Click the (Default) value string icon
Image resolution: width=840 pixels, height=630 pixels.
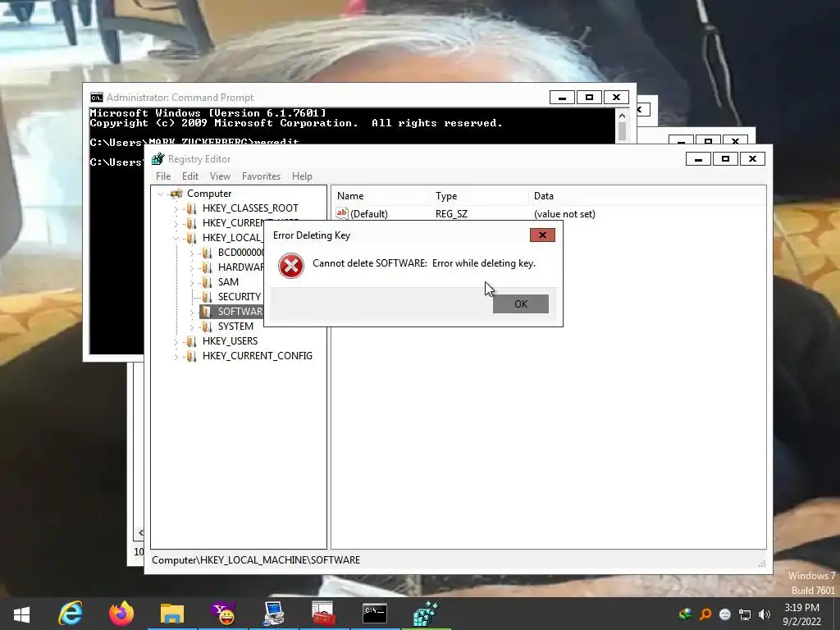pyautogui.click(x=342, y=213)
